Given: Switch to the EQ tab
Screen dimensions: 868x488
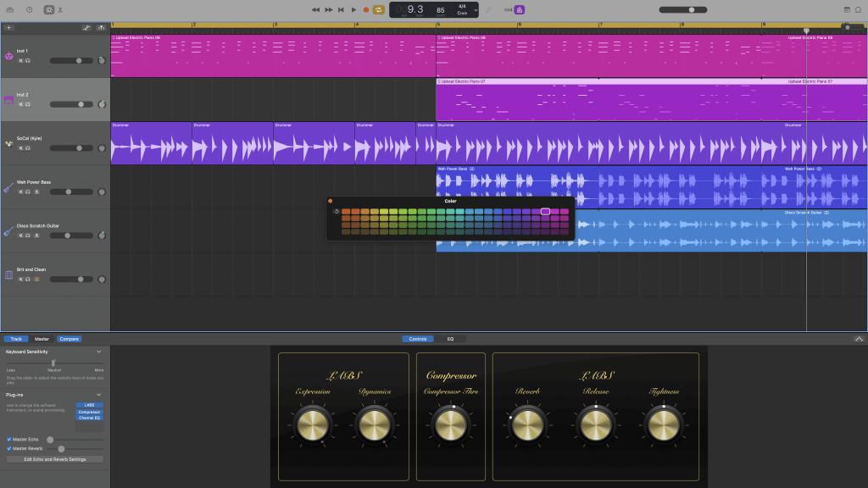Looking at the screenshot, I should coord(452,339).
